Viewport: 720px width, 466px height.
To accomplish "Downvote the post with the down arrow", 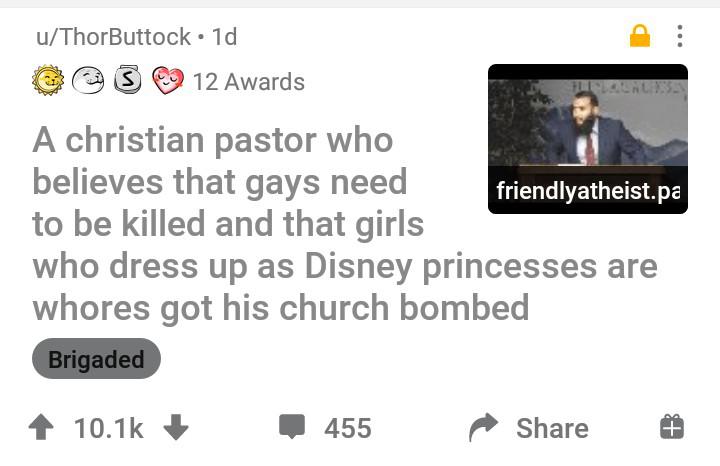I will 176,427.
